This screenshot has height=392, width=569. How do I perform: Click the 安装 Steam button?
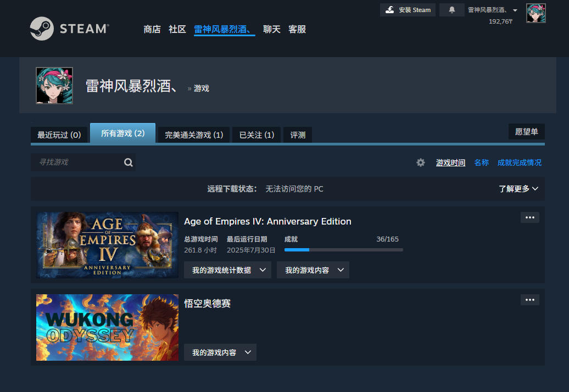(408, 10)
